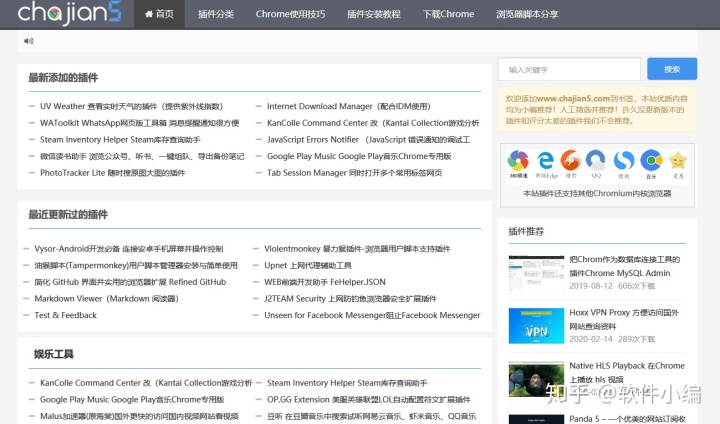Open the Refined GitHub link
The width and height of the screenshot is (720, 424).
[130, 282]
